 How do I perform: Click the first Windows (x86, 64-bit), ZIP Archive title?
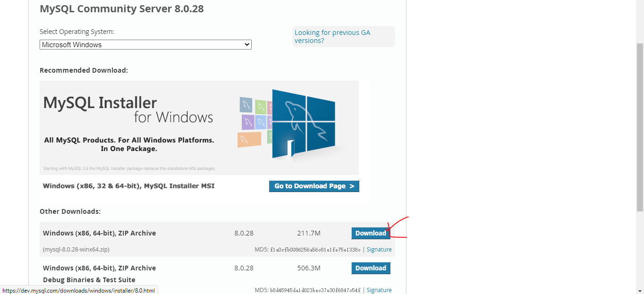(x=99, y=233)
